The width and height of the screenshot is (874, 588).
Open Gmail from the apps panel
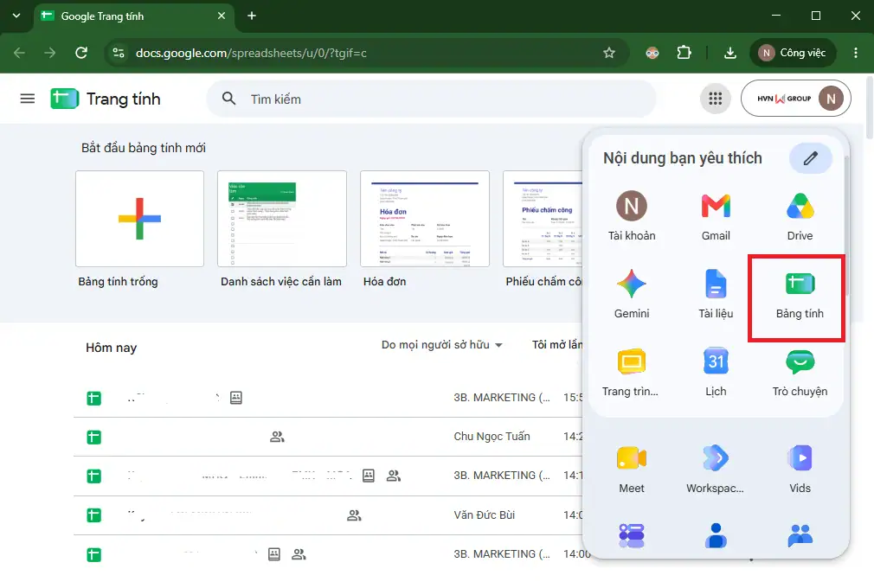716,215
